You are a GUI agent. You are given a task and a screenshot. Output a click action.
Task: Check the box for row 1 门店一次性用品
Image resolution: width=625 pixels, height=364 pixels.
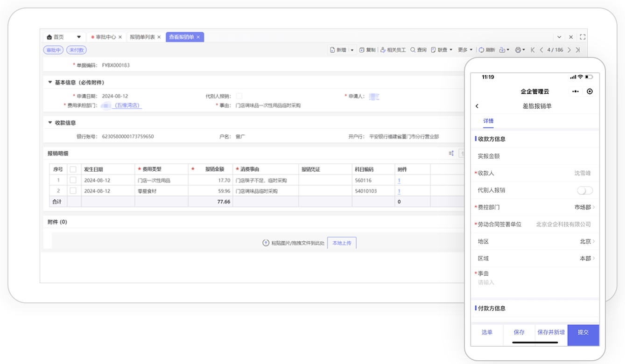(x=73, y=180)
